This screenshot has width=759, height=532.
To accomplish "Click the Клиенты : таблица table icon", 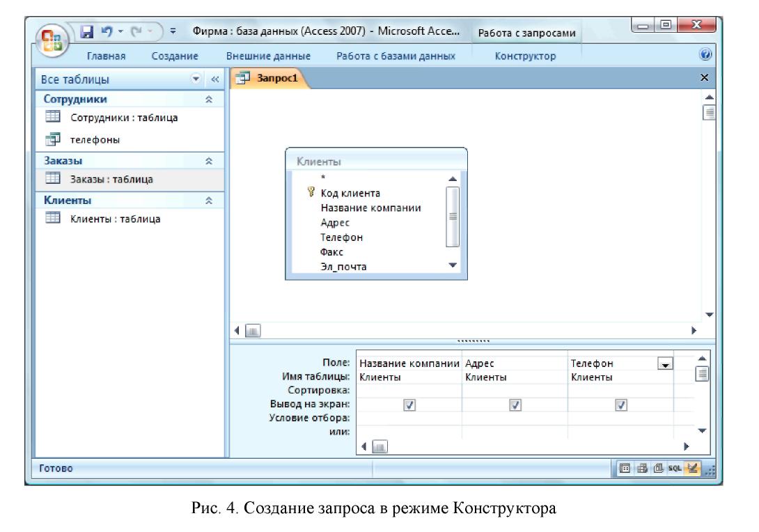I will pyautogui.click(x=53, y=219).
